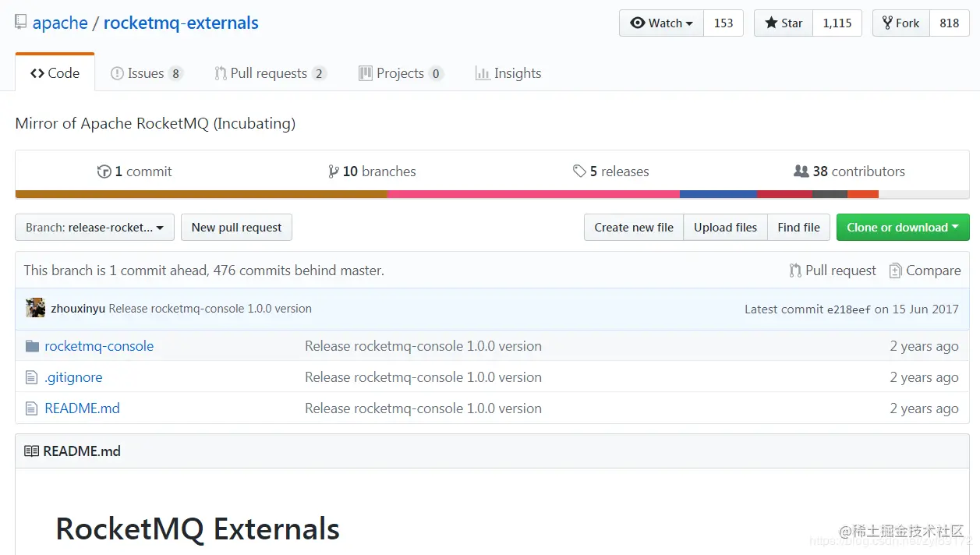The width and height of the screenshot is (980, 555).
Task: Click the Upload files button
Action: [725, 228]
